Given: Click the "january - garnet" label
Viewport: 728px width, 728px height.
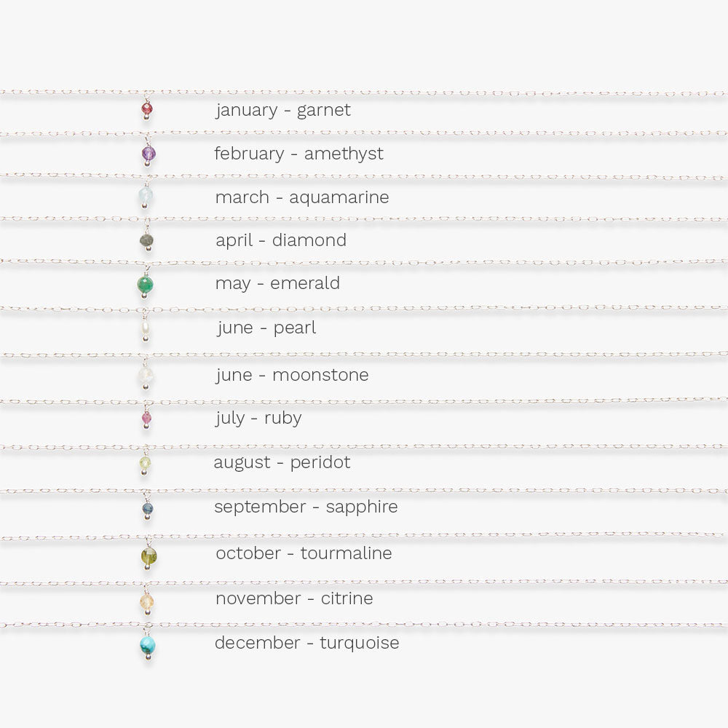Looking at the screenshot, I should tap(283, 111).
